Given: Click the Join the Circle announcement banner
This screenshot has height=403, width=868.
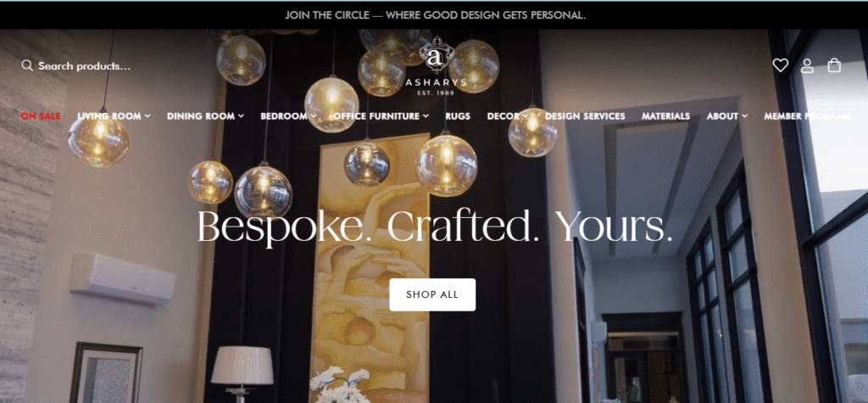Looking at the screenshot, I should click(435, 15).
